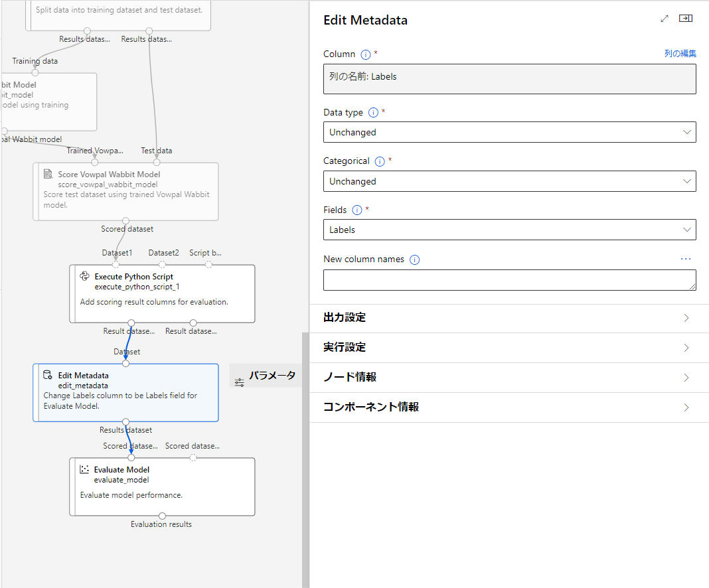This screenshot has width=709, height=588.
Task: Click the Script bundle input port
Action: 208,265
